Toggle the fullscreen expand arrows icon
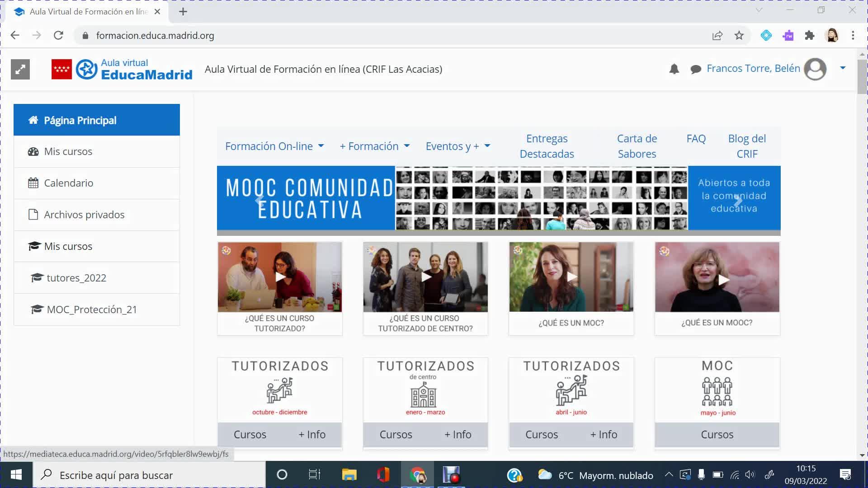Image resolution: width=868 pixels, height=488 pixels. pyautogui.click(x=20, y=69)
